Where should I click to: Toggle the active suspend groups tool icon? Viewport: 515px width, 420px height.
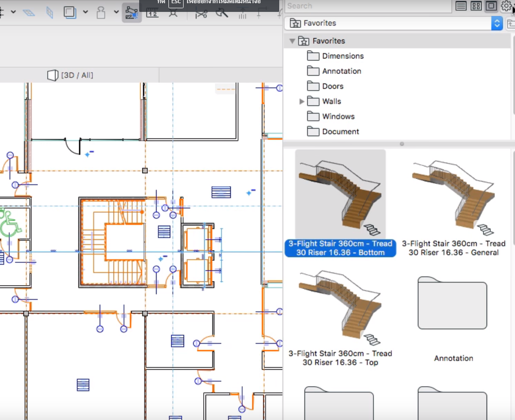point(131,13)
